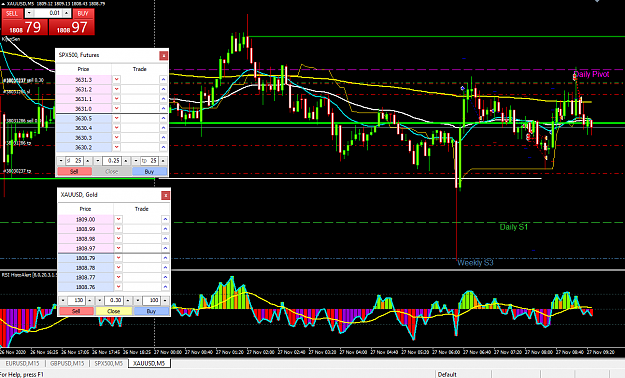Click the yellow Close button in Gold panel
The height and width of the screenshot is (378, 625).
[114, 311]
